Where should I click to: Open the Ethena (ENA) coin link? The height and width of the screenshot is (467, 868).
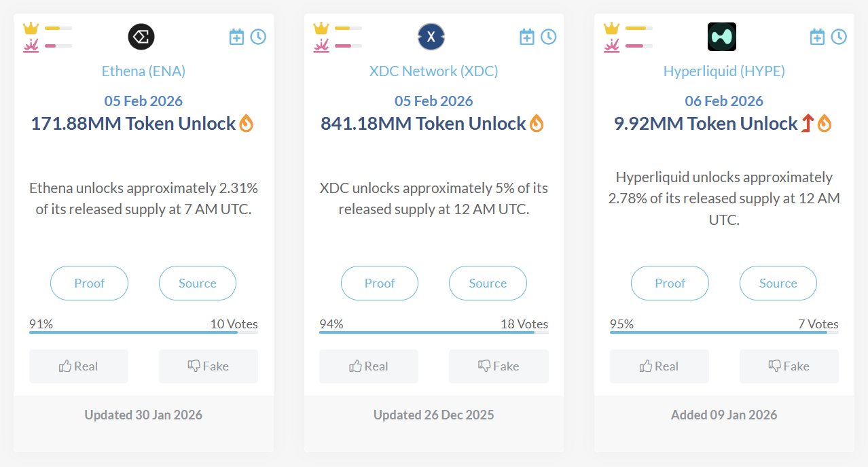pyautogui.click(x=143, y=71)
